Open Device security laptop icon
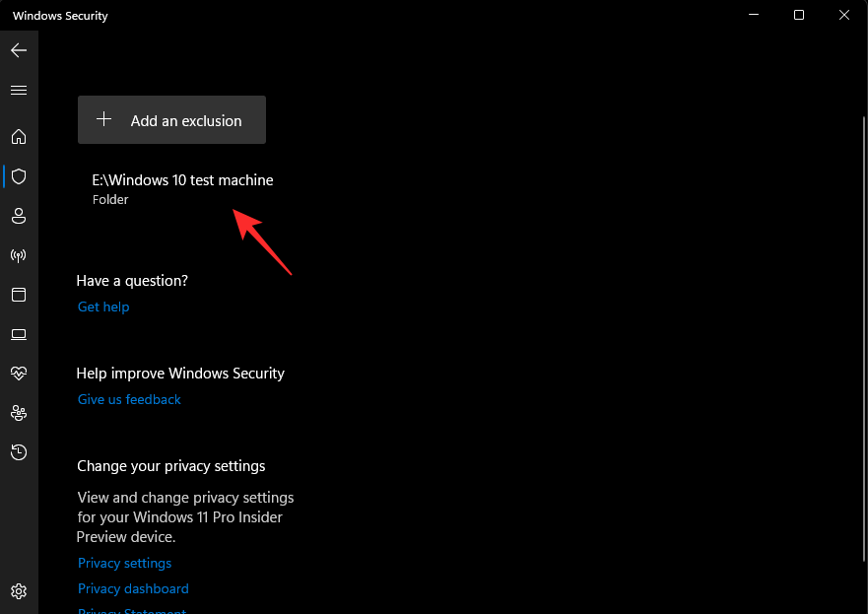This screenshot has height=614, width=868. pos(19,334)
